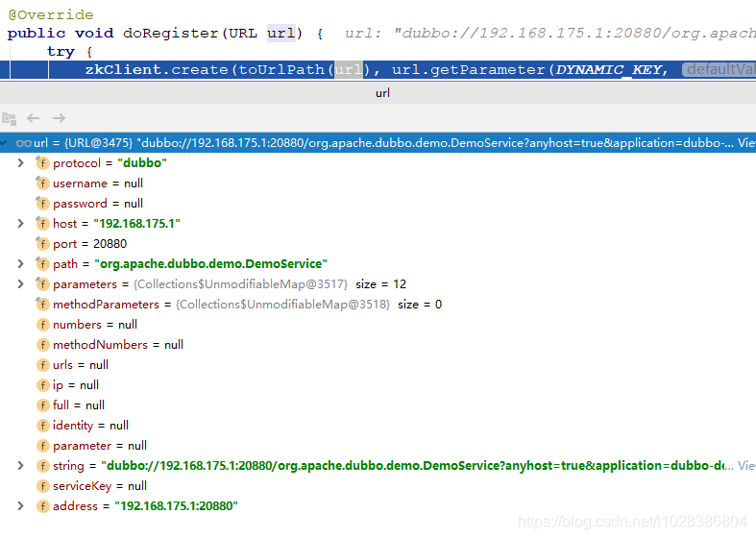Click the password field icon

(x=42, y=204)
